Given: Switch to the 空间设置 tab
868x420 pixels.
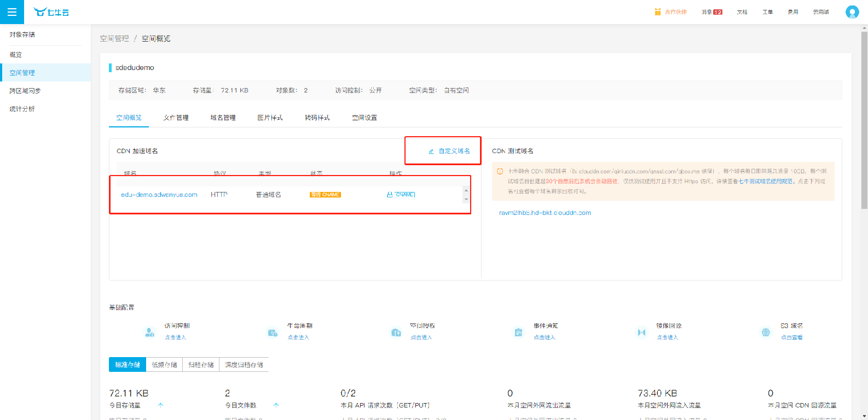Looking at the screenshot, I should (x=364, y=118).
